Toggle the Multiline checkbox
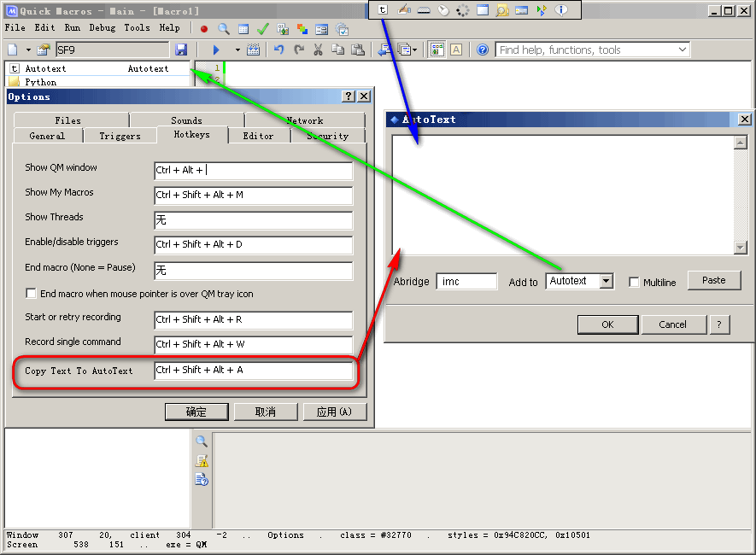This screenshot has width=756, height=555. (x=634, y=283)
